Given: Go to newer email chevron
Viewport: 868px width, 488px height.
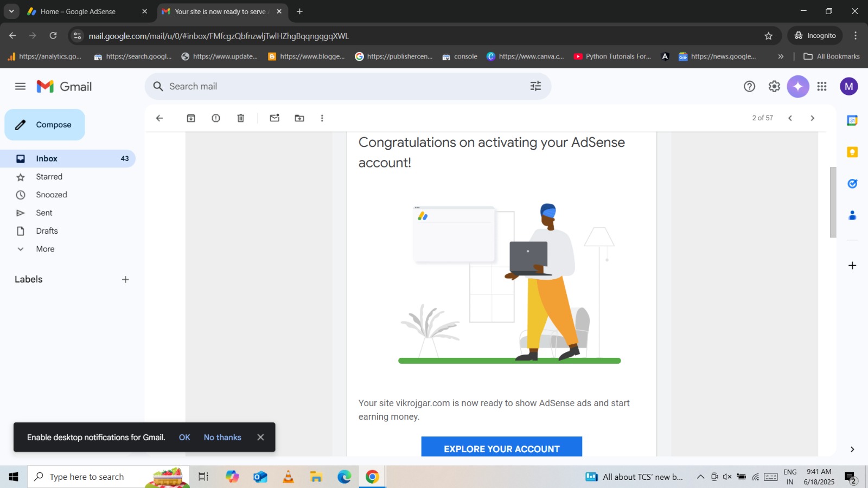Looking at the screenshot, I should pos(790,118).
